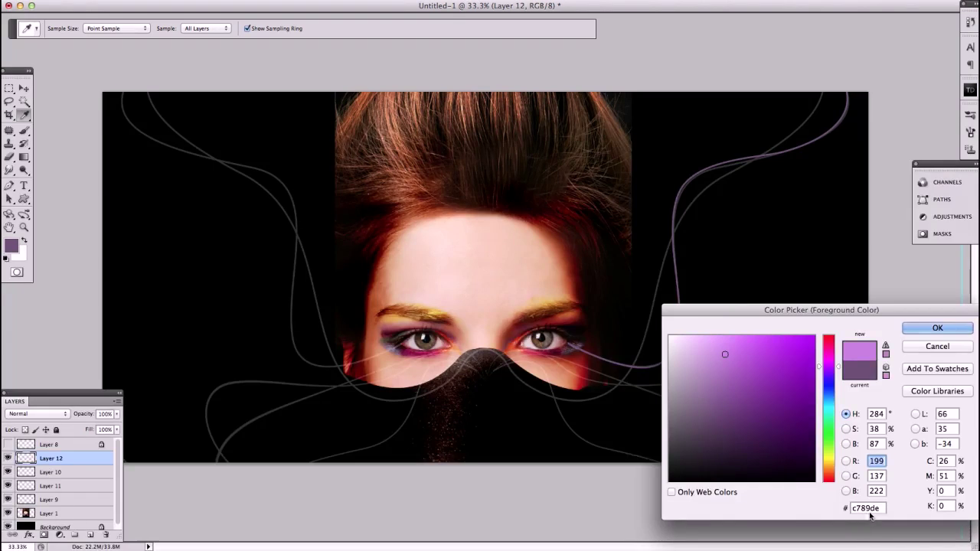Open the status bar info arrow
980x551 pixels.
[149, 546]
